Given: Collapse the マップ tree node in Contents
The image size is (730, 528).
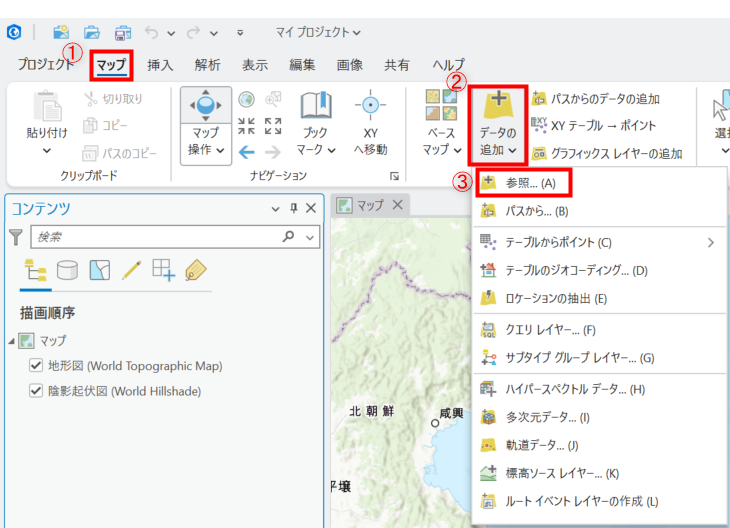Looking at the screenshot, I should 11,342.
